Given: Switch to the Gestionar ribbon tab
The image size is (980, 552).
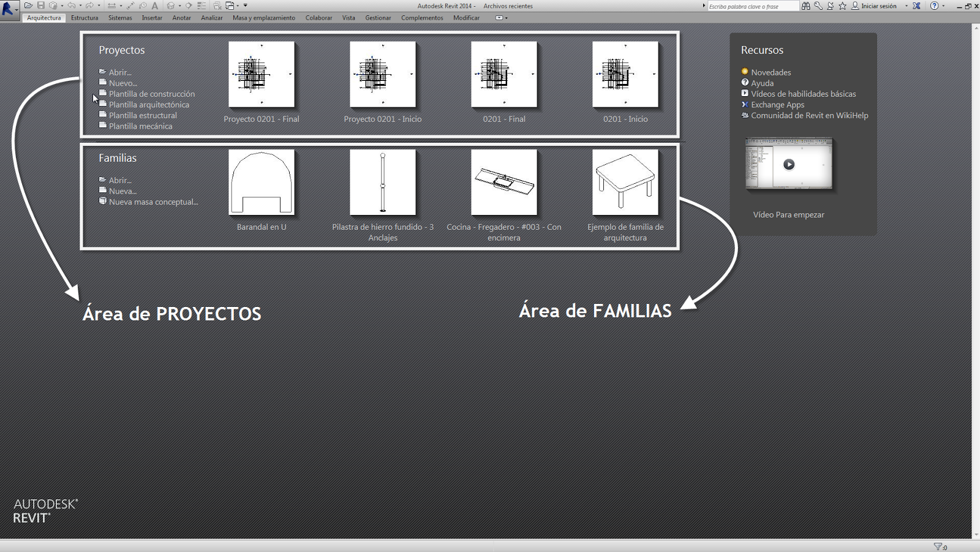Looking at the screenshot, I should tap(378, 18).
